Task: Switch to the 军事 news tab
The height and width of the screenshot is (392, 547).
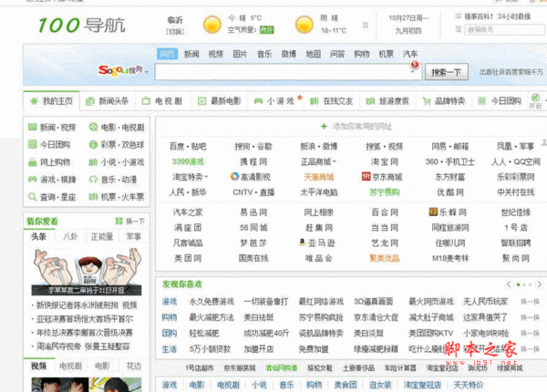Action: pyautogui.click(x=134, y=236)
